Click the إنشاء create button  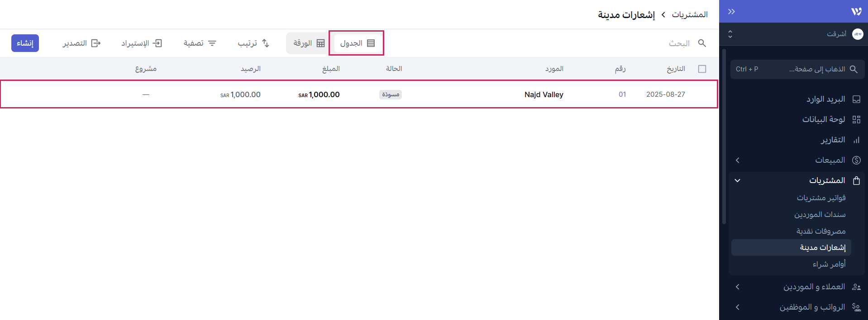click(25, 43)
